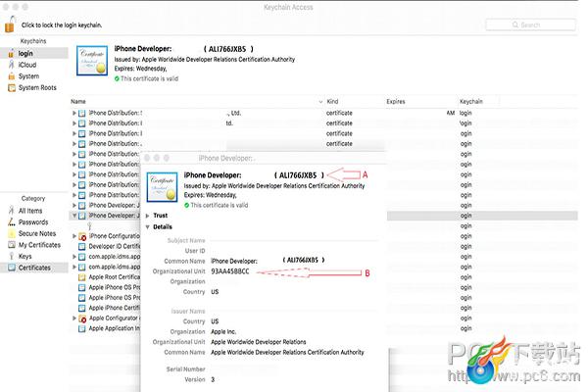The width and height of the screenshot is (588, 392).
Task: Toggle sort direction chevron in Name header
Action: 320,102
